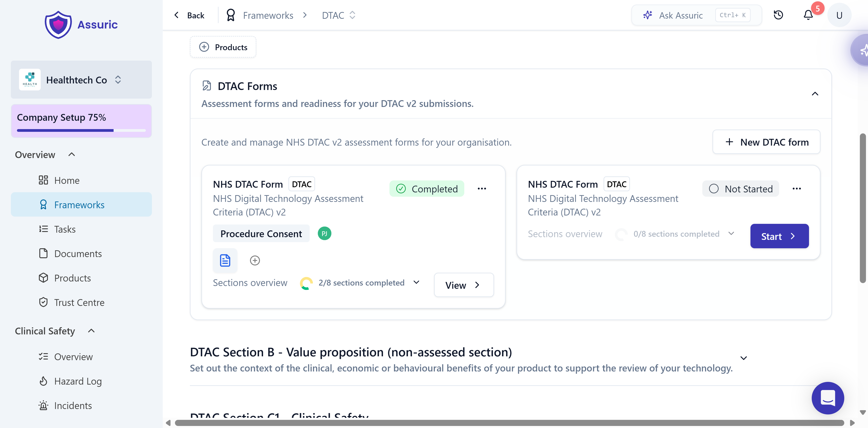Go to Home in the sidebar
The height and width of the screenshot is (428, 868).
tap(81, 180)
